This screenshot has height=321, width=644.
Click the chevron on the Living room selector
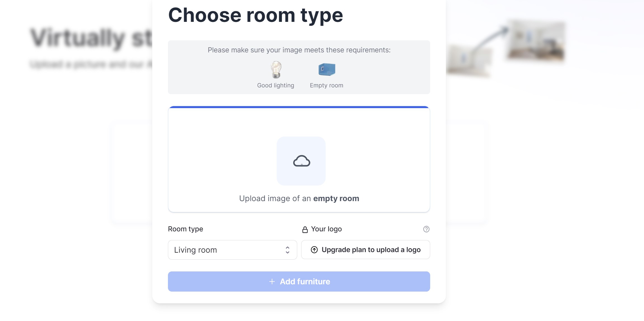pos(287,250)
